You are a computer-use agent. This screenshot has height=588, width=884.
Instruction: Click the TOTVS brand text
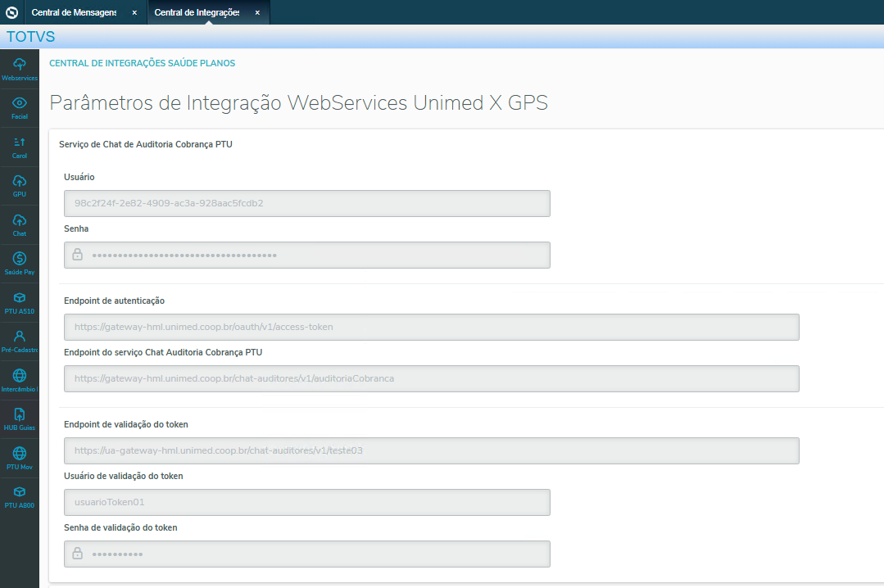(x=30, y=37)
